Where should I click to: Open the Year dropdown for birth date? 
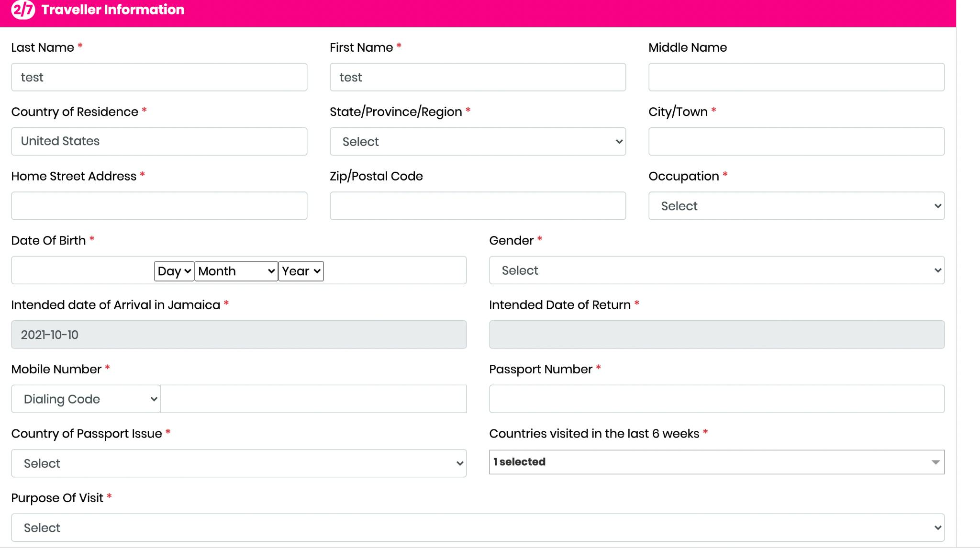click(301, 271)
